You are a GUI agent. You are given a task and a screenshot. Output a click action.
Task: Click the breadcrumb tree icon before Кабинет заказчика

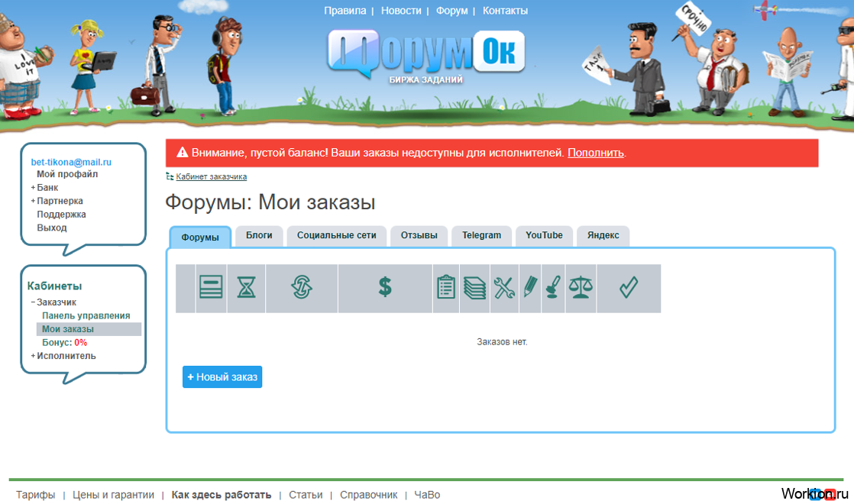[x=170, y=176]
